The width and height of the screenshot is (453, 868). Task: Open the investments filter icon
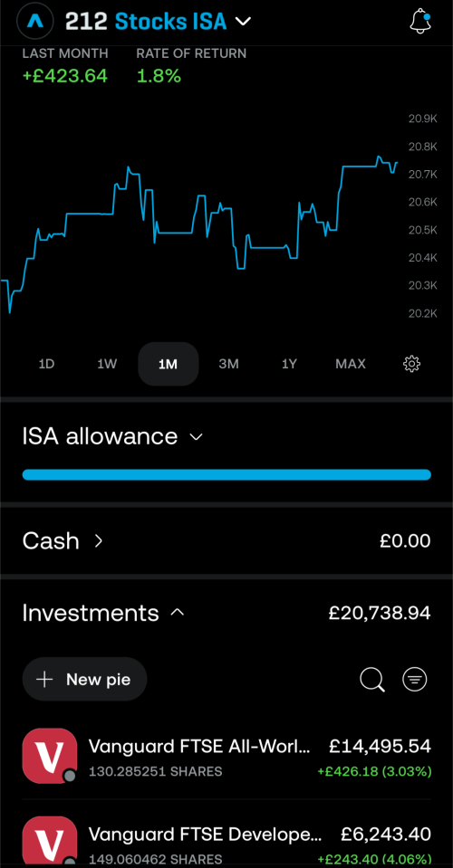(x=415, y=679)
